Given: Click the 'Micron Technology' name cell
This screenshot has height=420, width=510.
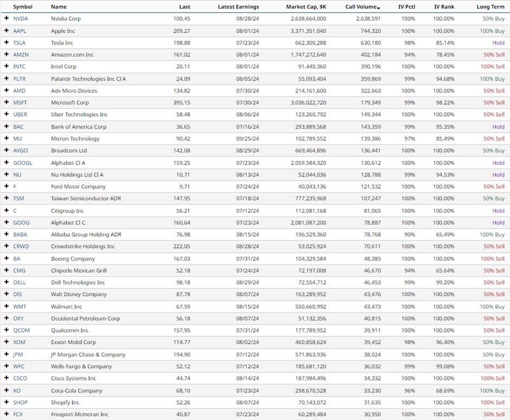Looking at the screenshot, I should tap(75, 138).
